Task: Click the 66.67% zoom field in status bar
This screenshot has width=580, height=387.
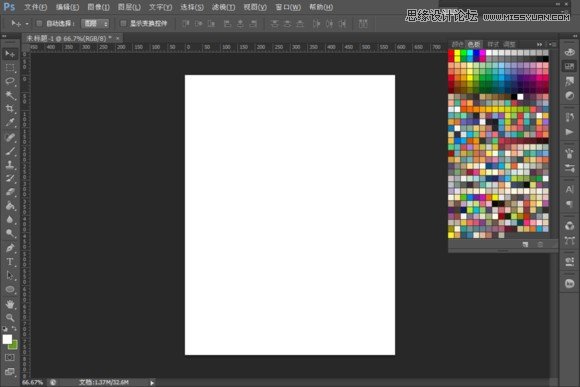Action: [x=32, y=383]
